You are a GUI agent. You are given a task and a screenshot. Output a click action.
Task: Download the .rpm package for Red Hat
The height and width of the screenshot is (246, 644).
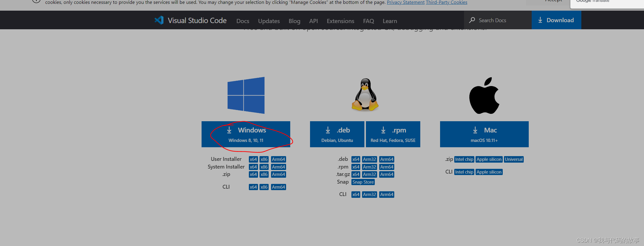pos(393,134)
